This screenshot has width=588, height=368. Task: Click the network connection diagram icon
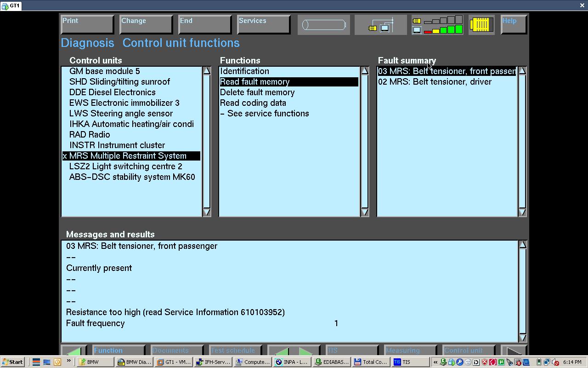(x=381, y=25)
